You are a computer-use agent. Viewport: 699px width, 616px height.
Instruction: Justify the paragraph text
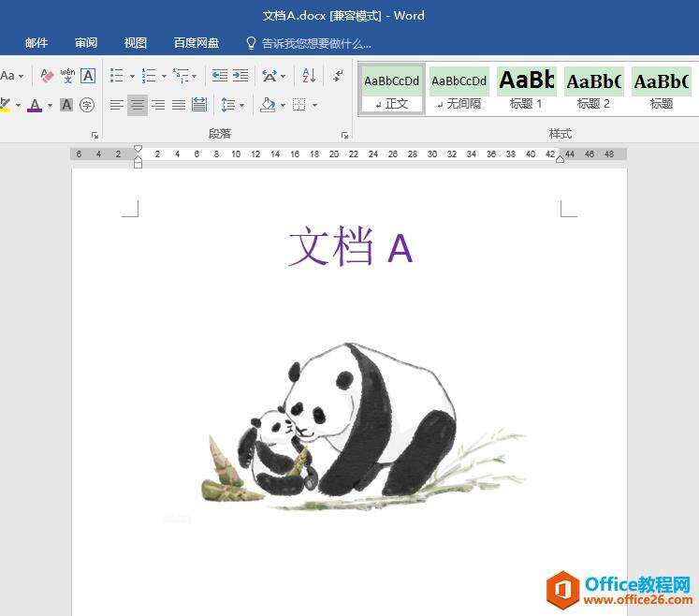[x=179, y=105]
